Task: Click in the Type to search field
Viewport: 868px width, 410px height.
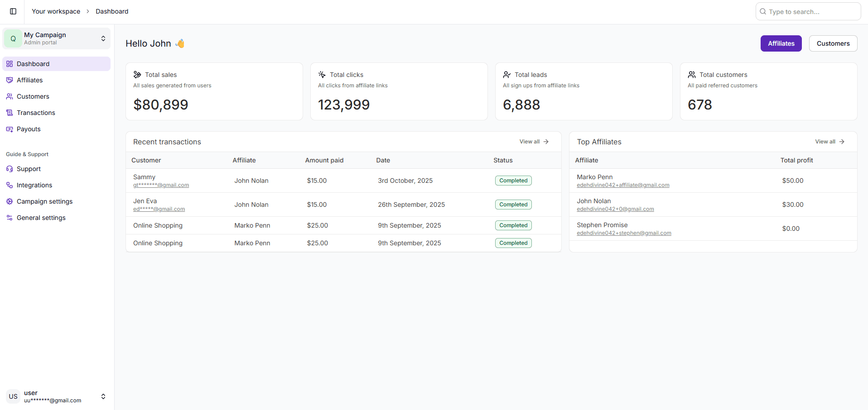Action: coord(811,12)
